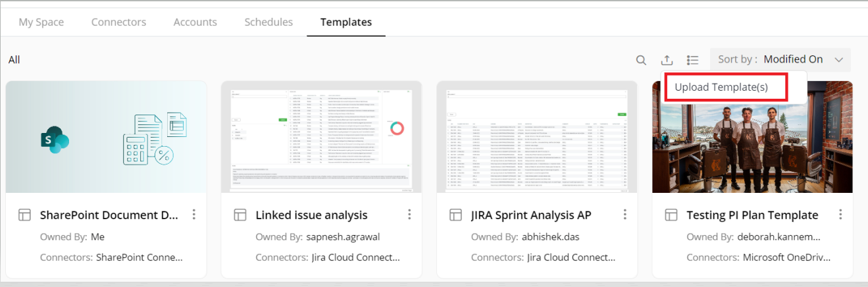
Task: Open more options for SharePoint Document template
Action: [193, 215]
